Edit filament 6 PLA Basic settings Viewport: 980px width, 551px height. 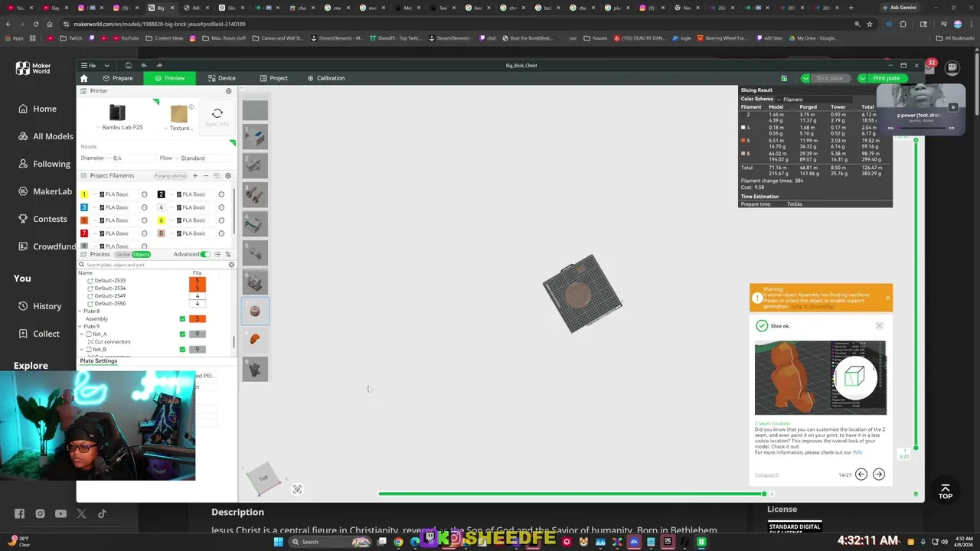221,220
